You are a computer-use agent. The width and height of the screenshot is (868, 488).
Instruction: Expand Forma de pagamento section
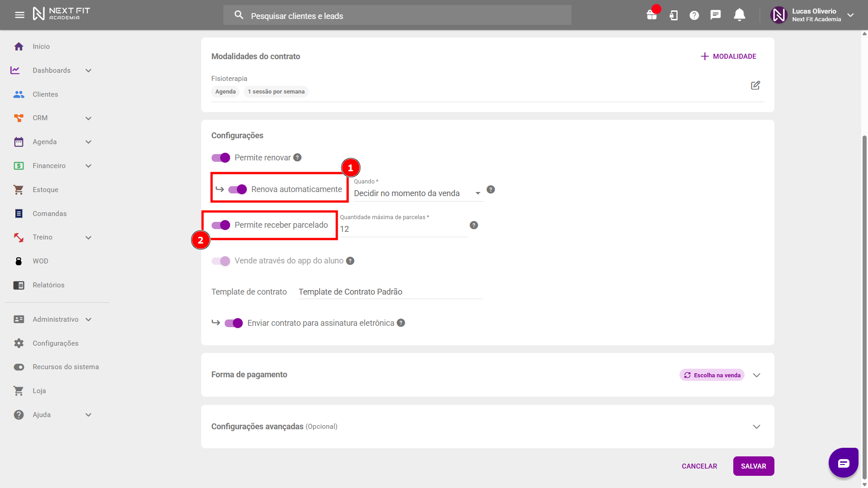pos(756,375)
